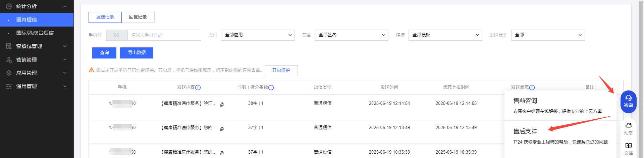Open the 发送状态 全部 dropdown
The width and height of the screenshot is (644, 158).
(548, 35)
